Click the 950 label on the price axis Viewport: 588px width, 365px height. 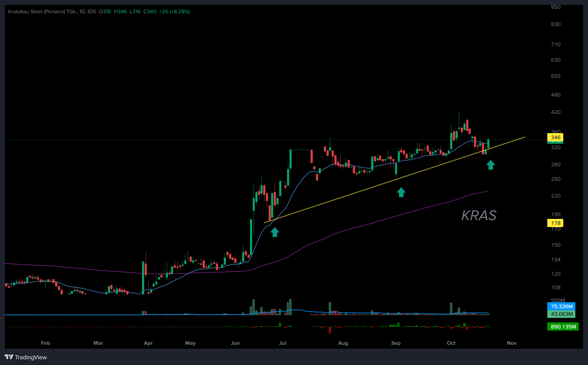[555, 7]
